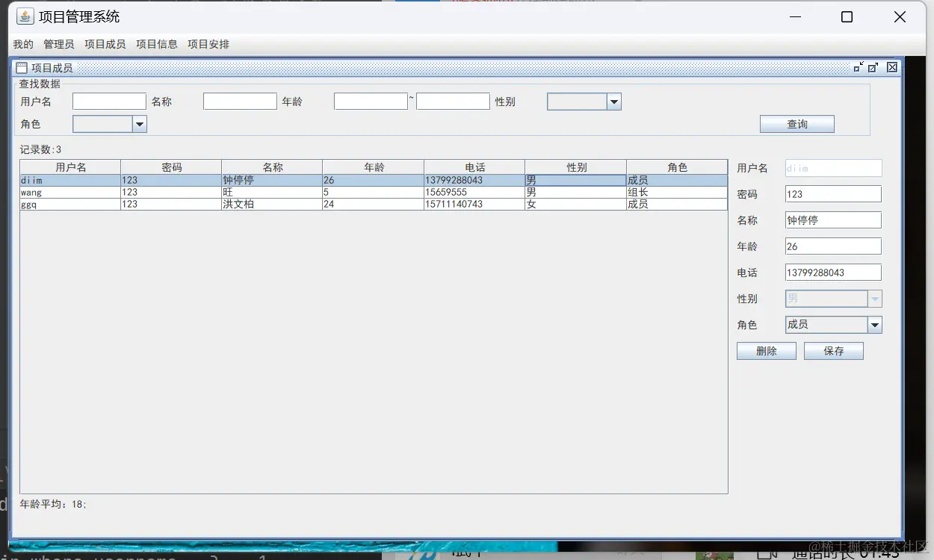Expand the 角色 search filter dropdown
The image size is (934, 560).
[x=140, y=124]
